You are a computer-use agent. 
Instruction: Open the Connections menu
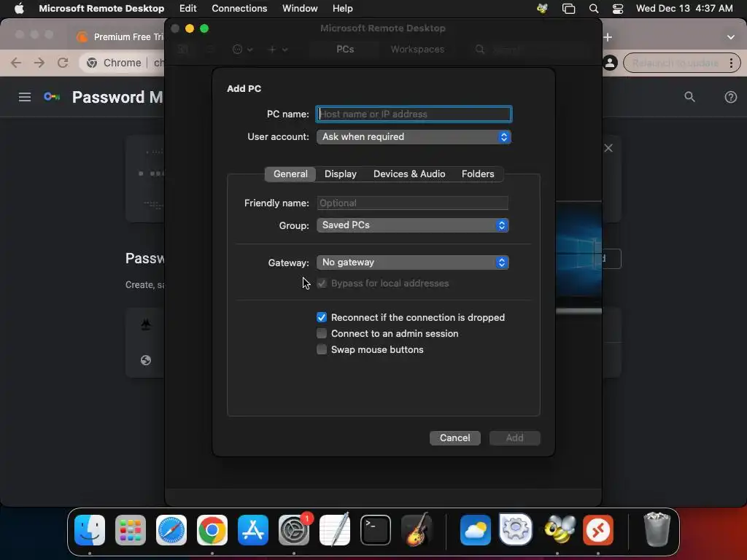239,9
